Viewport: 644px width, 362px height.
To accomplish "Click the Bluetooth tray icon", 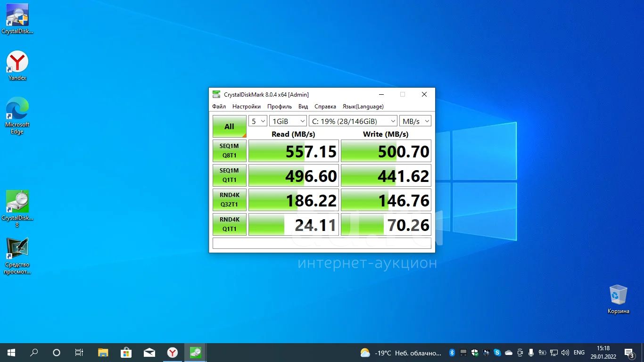I will pos(452,353).
